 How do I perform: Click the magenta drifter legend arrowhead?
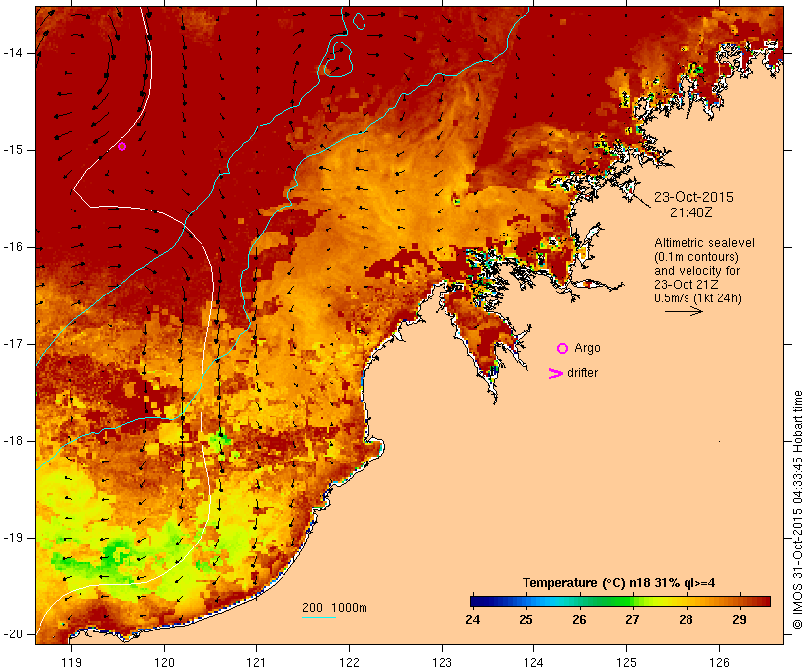[x=556, y=374]
